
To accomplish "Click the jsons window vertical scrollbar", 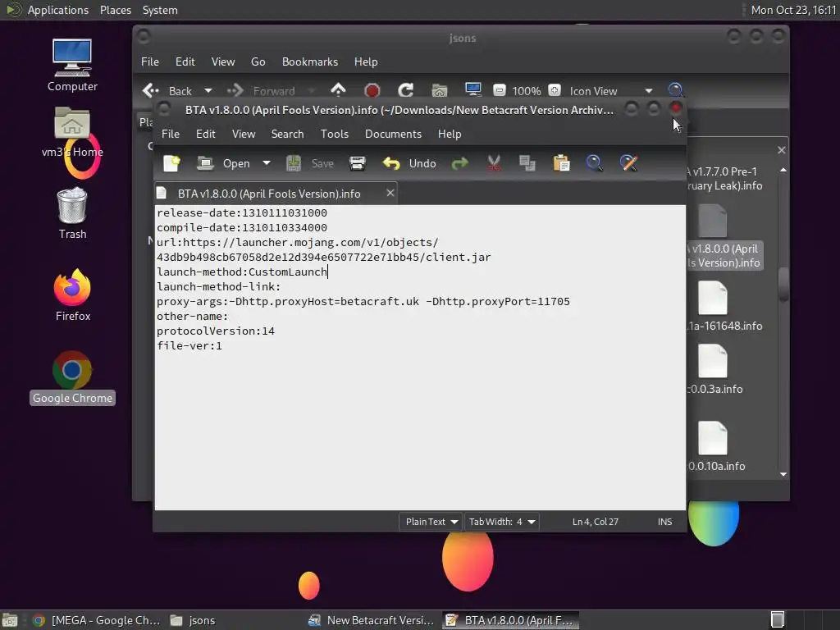I will pos(783,284).
